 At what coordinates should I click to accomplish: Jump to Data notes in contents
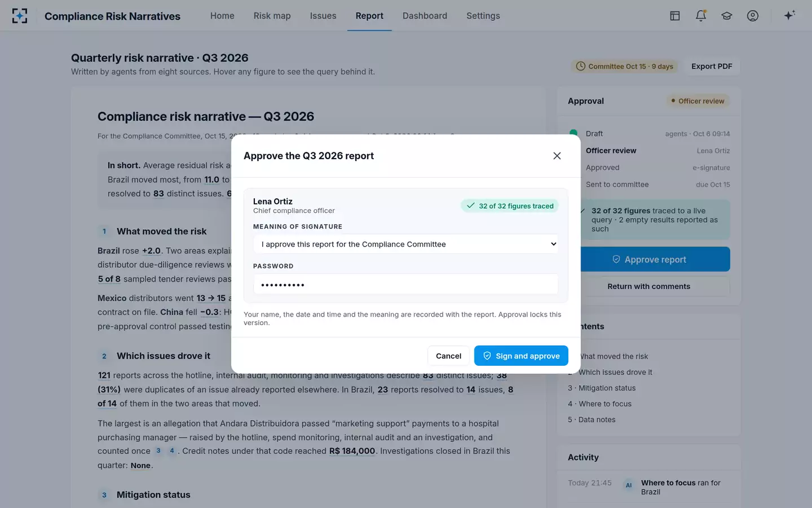pos(592,419)
